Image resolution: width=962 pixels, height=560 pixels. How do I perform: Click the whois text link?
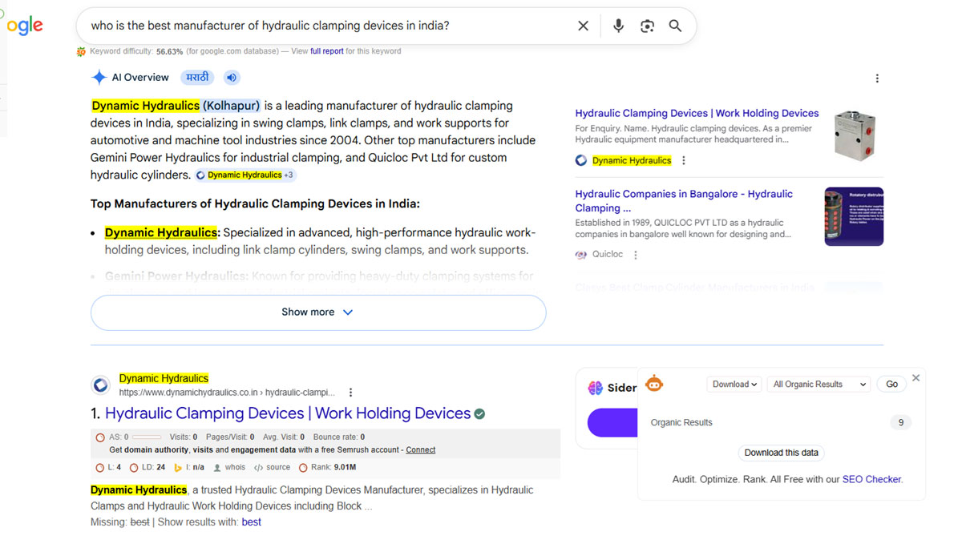235,468
